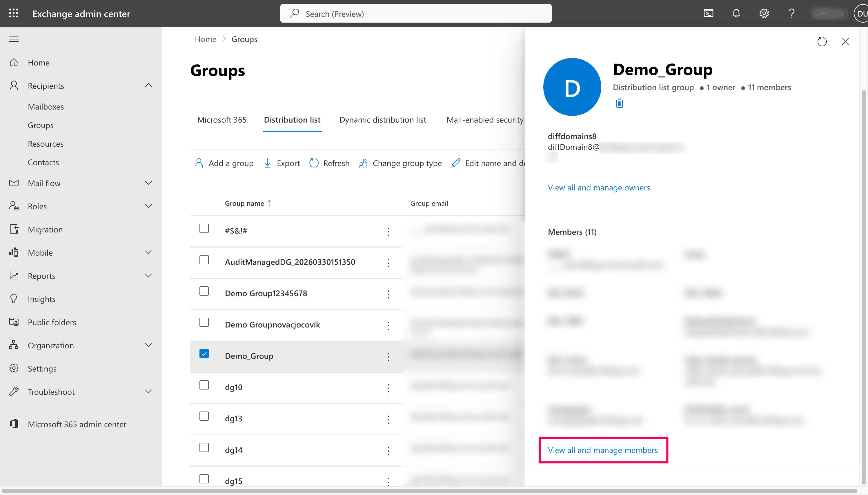Switch to Mail-enabled security tab
Screen dimensions: 868x495
[x=485, y=120]
